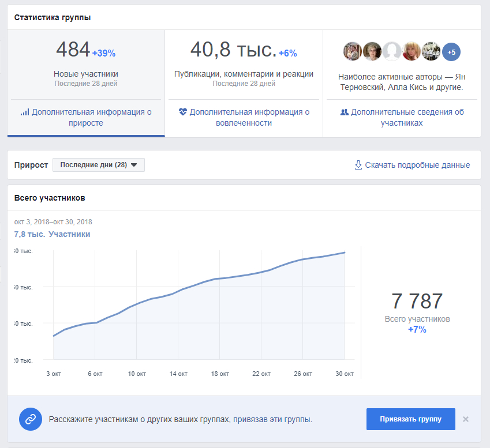Screen dimensions: 490x448
Task: Click the blue link chain icon
Action: click(31, 419)
